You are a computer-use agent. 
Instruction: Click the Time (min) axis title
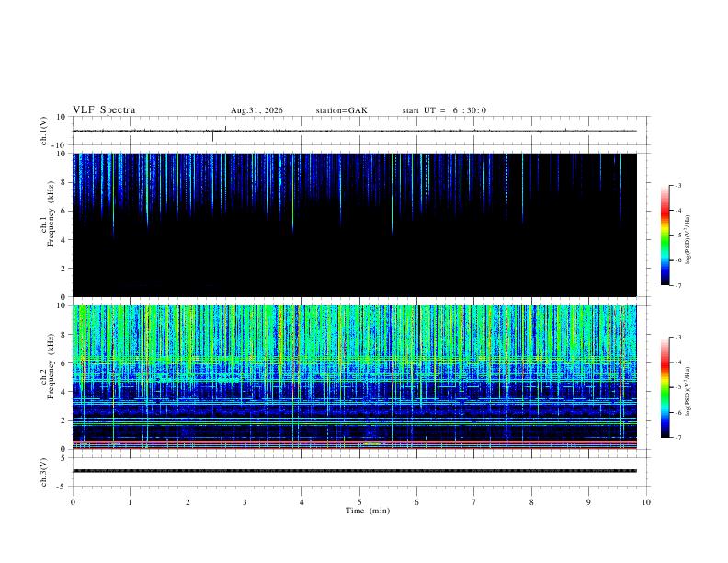368,511
